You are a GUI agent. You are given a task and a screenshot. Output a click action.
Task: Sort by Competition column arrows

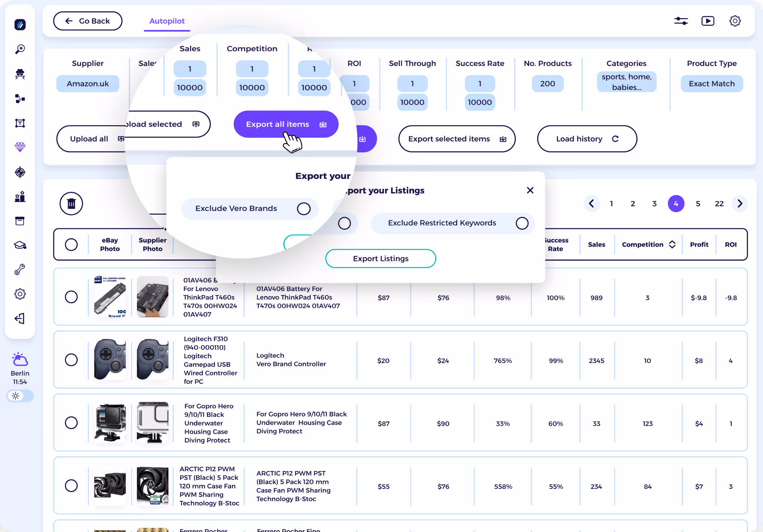click(x=672, y=244)
